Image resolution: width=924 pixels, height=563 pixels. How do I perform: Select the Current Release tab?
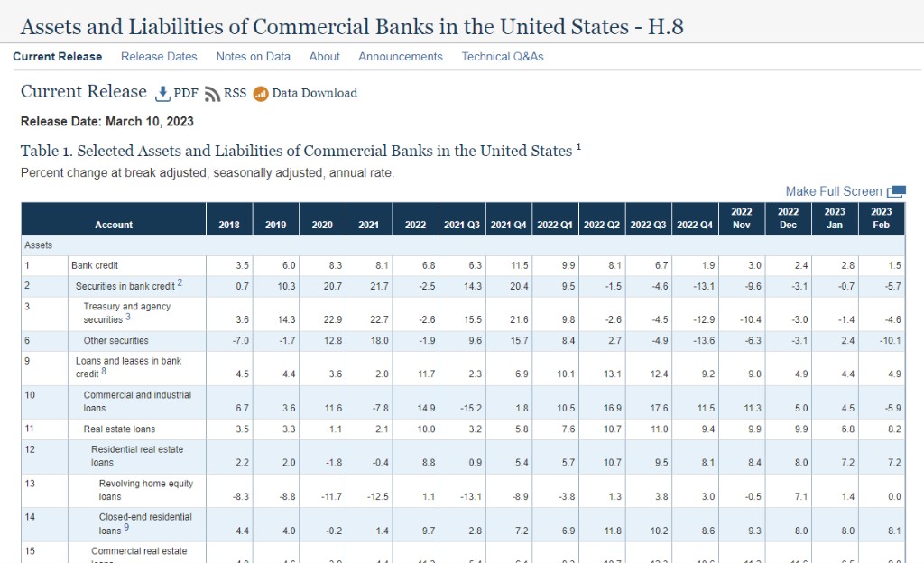pos(58,57)
